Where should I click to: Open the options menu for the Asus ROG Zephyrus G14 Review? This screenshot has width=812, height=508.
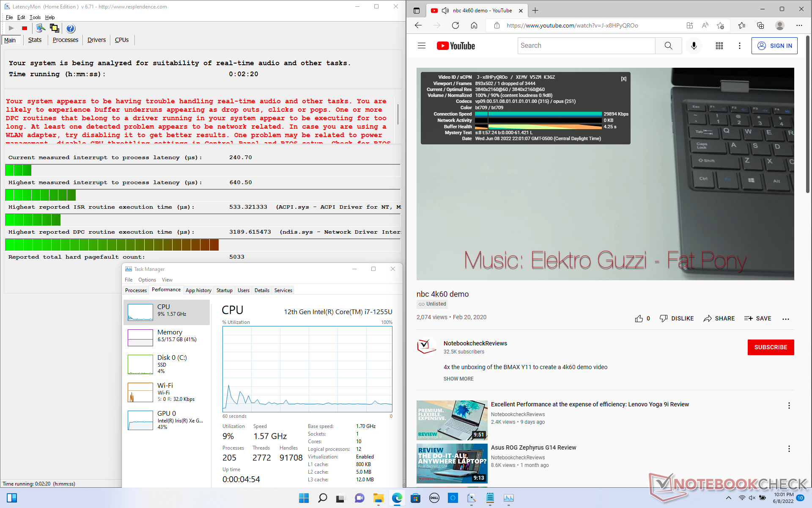click(789, 449)
